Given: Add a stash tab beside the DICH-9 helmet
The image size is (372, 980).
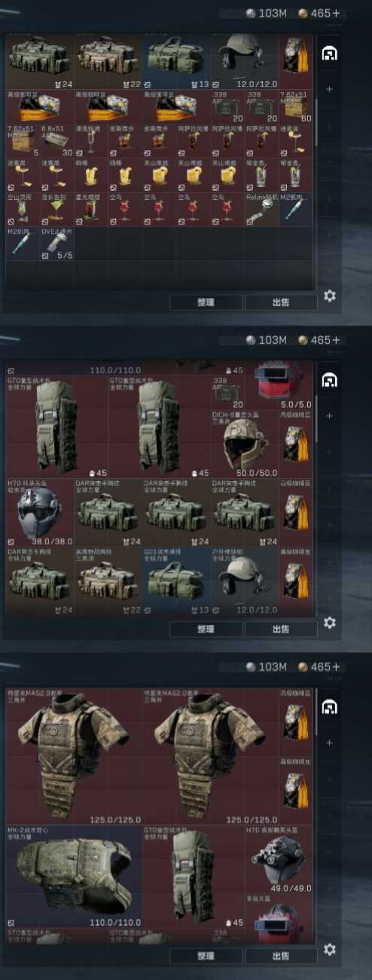Looking at the screenshot, I should click(x=329, y=415).
